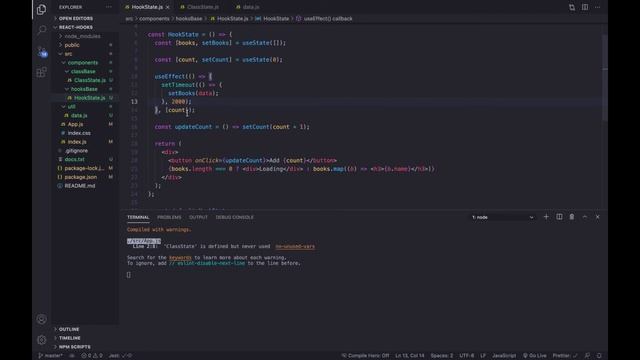Collapse the src folder
Screen dimensions: 640x360
coord(68,54)
